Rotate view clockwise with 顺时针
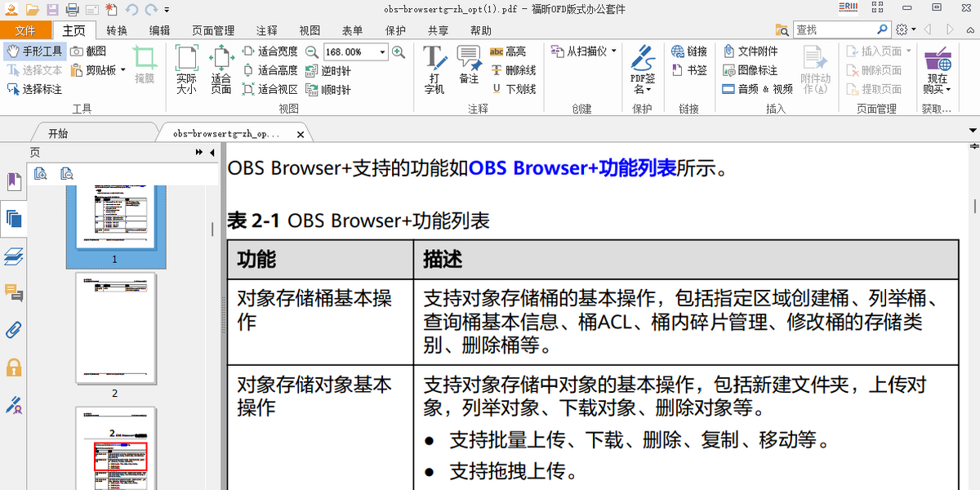 [328, 89]
